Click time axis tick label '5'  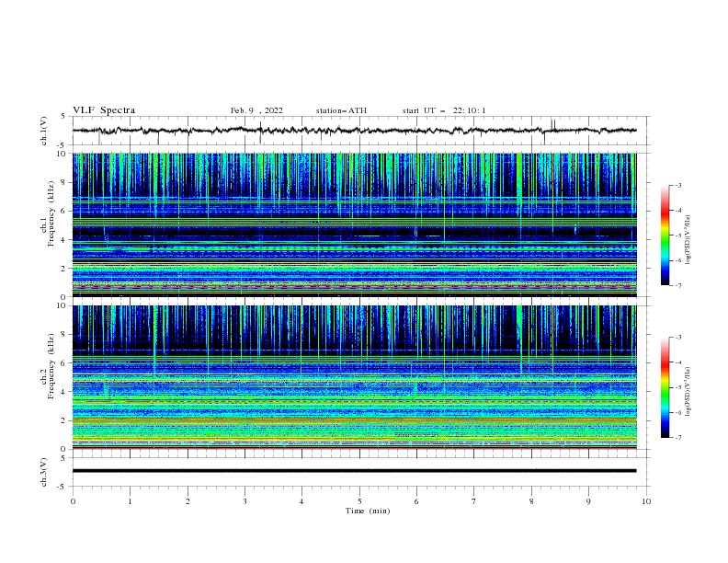point(359,501)
